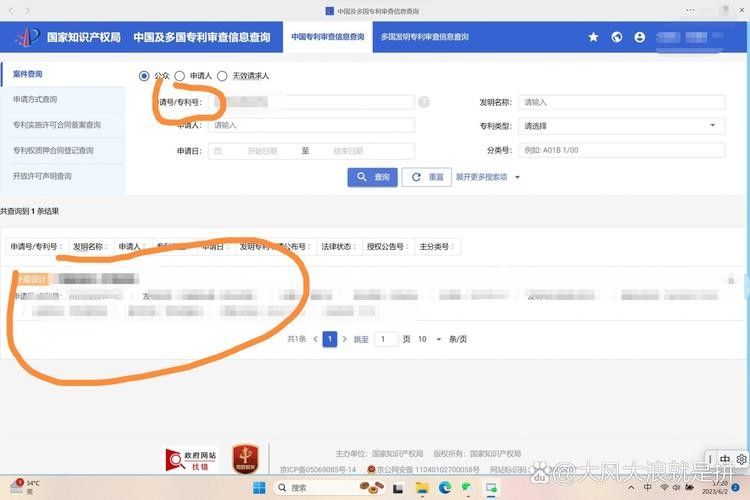Open the Windows Start button
750x500 pixels.
click(x=259, y=488)
